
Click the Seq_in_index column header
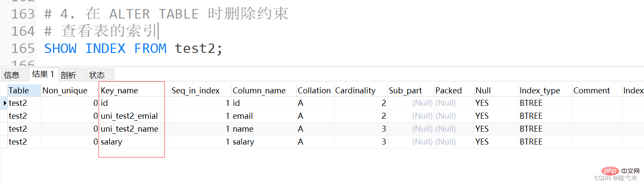pos(196,90)
